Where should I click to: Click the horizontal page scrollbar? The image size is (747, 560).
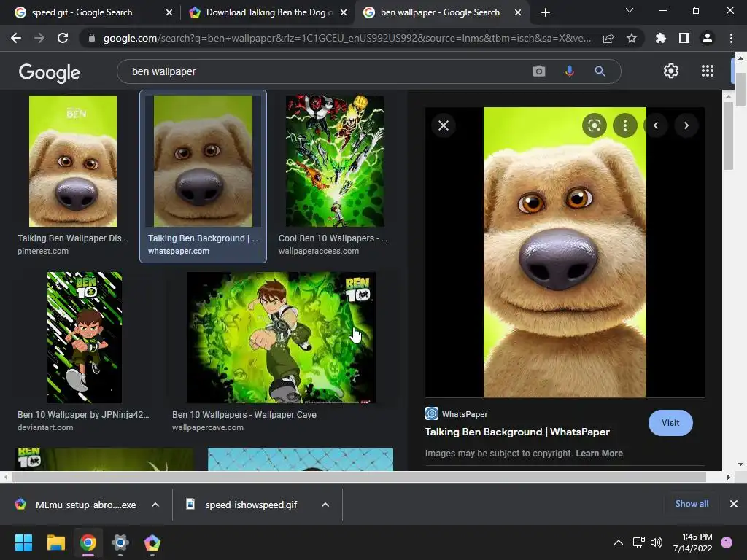359,477
